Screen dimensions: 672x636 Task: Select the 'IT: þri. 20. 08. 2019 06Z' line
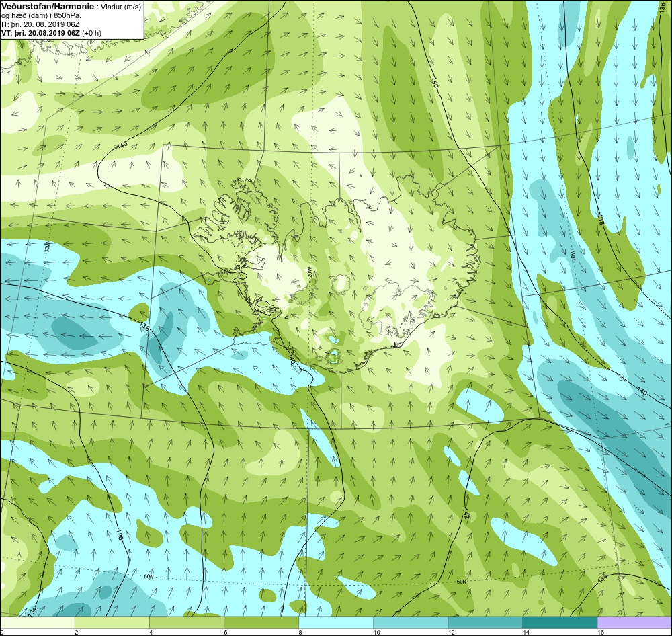40,24
